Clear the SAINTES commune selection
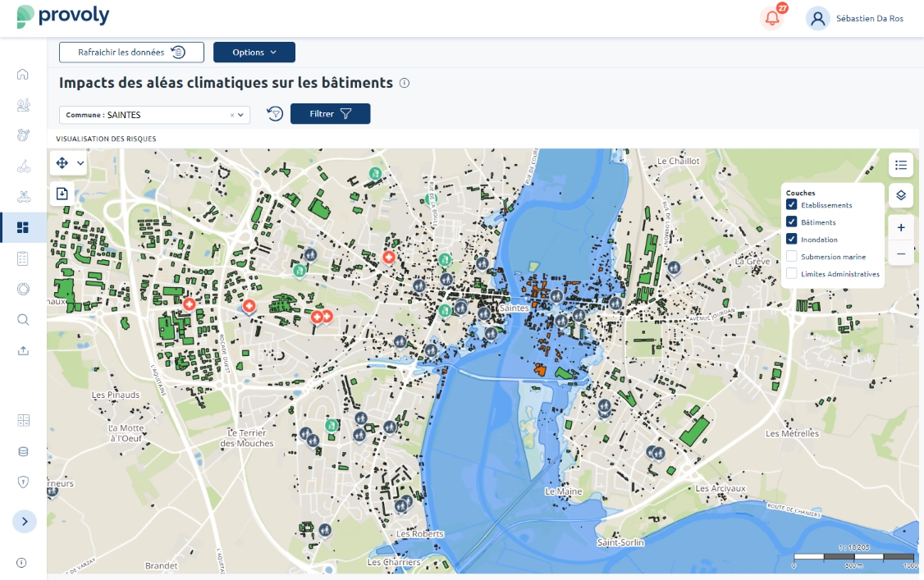 (x=232, y=116)
